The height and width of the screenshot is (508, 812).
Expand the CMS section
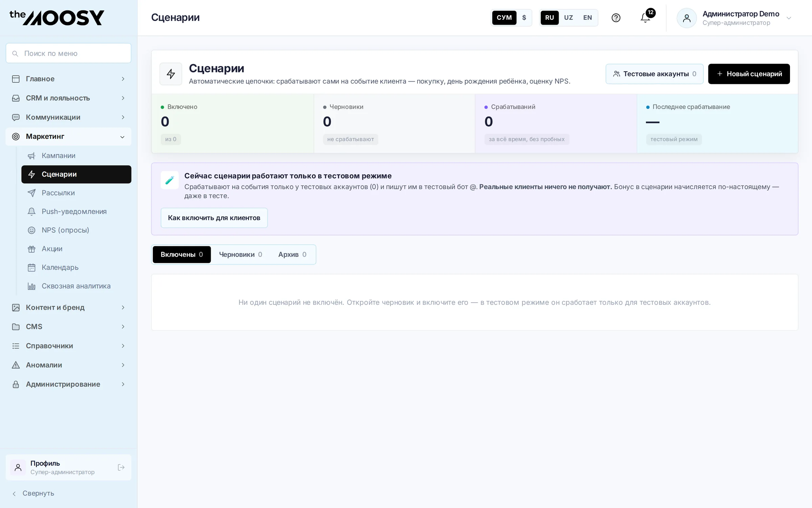(x=68, y=327)
